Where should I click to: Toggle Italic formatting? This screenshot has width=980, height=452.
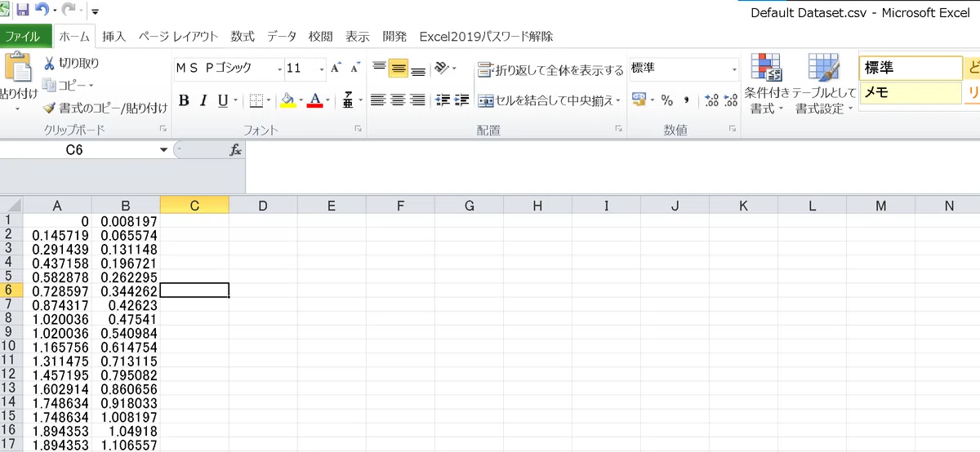[203, 100]
